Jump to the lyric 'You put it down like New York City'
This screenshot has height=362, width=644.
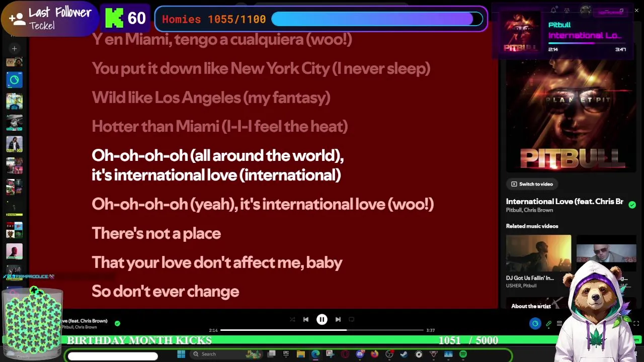coord(261,68)
